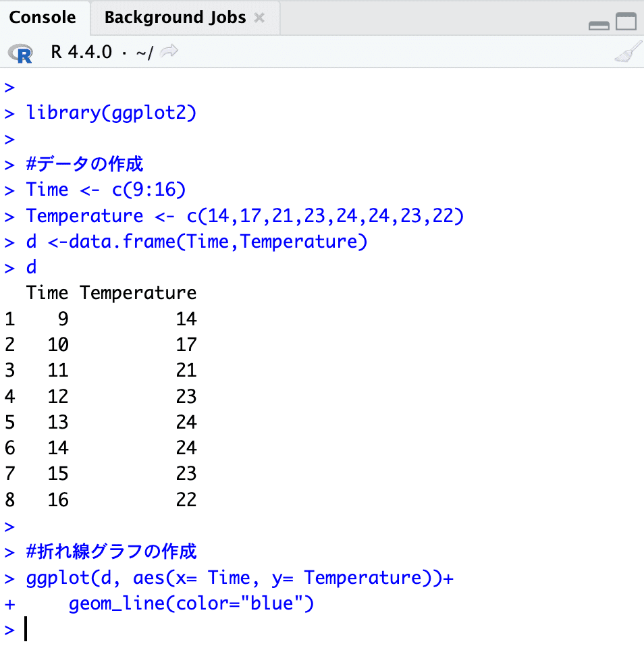Open the Console tab
Screen dimensions: 644x648
[43, 18]
